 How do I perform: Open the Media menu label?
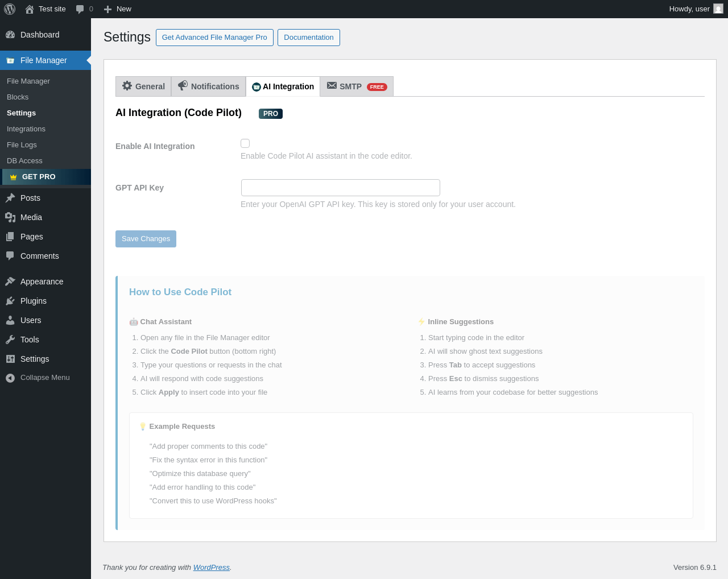click(31, 217)
